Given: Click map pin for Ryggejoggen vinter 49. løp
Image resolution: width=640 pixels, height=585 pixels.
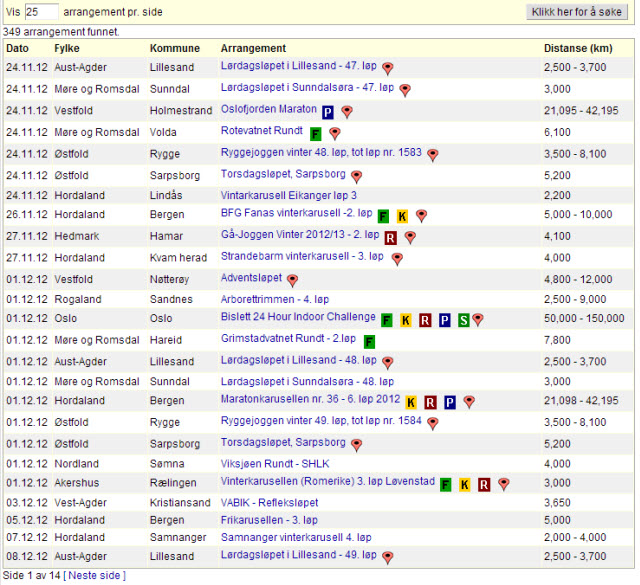Looking at the screenshot, I should 433,424.
